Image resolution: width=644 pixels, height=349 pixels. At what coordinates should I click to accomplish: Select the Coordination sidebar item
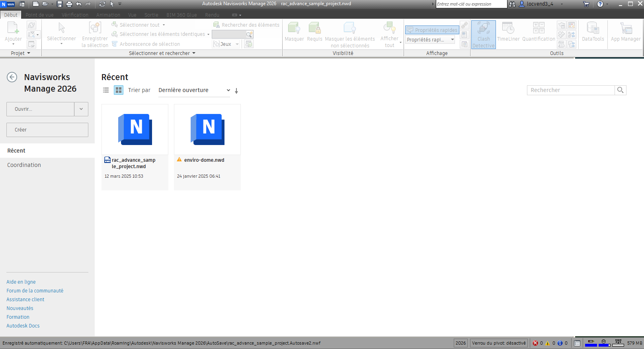(47, 165)
